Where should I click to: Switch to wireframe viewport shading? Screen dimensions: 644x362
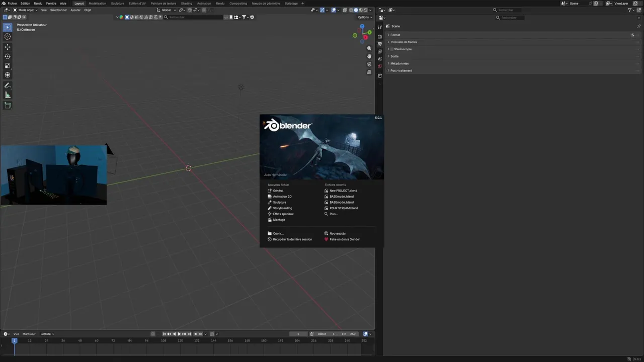click(351, 10)
